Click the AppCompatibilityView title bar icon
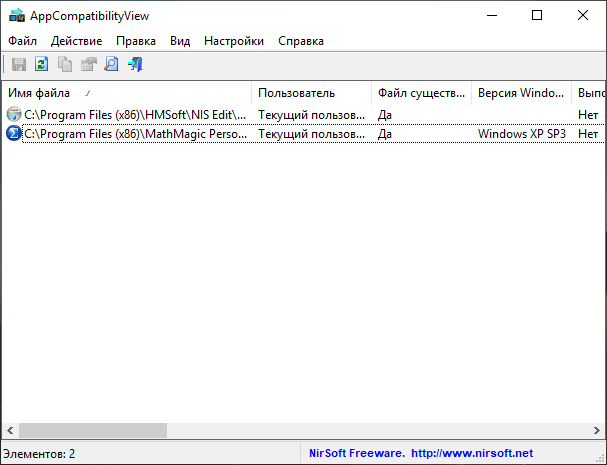 click(17, 16)
